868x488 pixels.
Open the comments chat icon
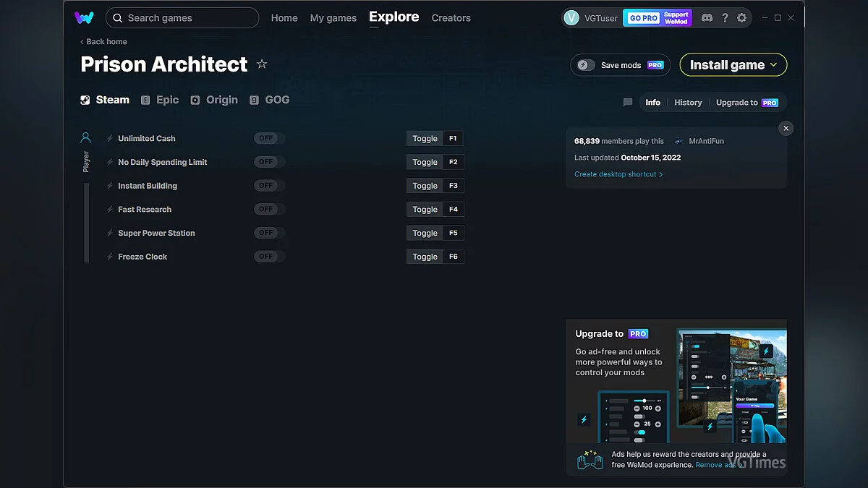(628, 103)
